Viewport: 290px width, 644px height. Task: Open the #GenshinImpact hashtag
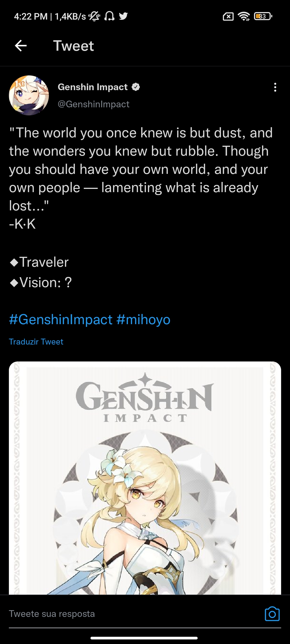pyautogui.click(x=61, y=320)
